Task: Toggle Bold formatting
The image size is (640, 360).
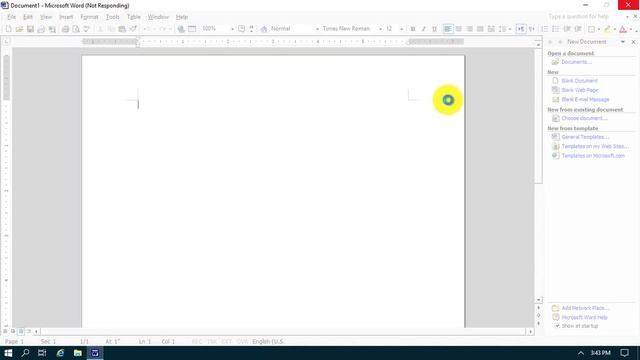Action: pos(413,29)
